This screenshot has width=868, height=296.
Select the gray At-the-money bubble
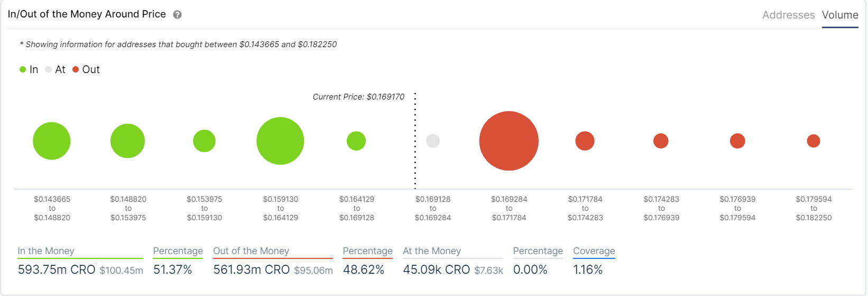click(x=433, y=141)
